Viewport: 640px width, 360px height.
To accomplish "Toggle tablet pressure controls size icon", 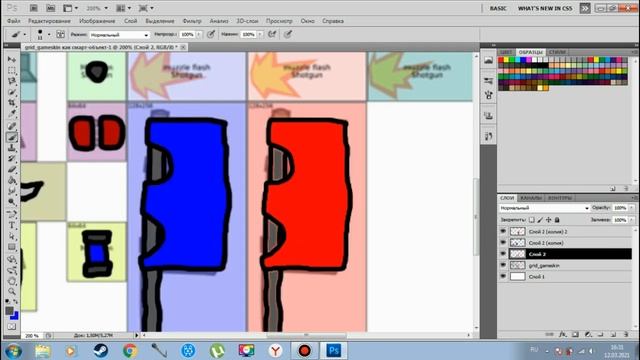I will pyautogui.click(x=288, y=34).
